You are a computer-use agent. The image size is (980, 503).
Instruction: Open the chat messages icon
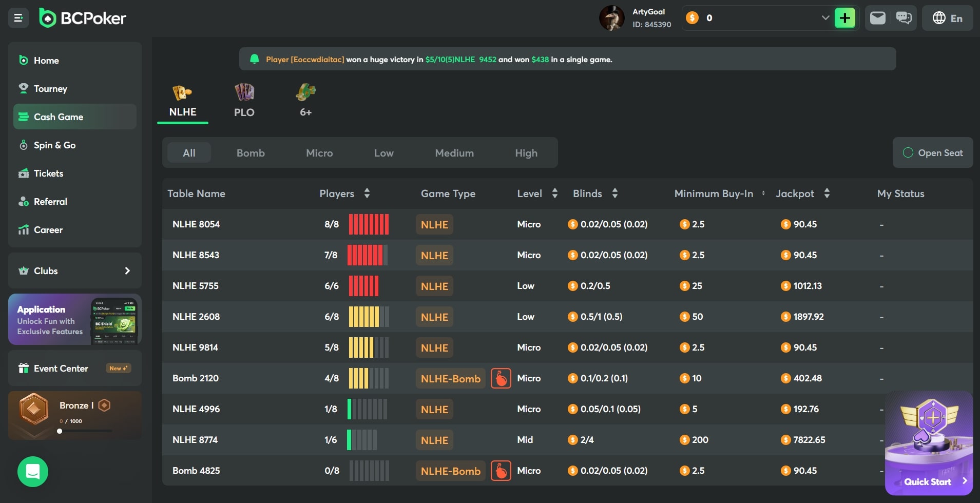tap(904, 18)
